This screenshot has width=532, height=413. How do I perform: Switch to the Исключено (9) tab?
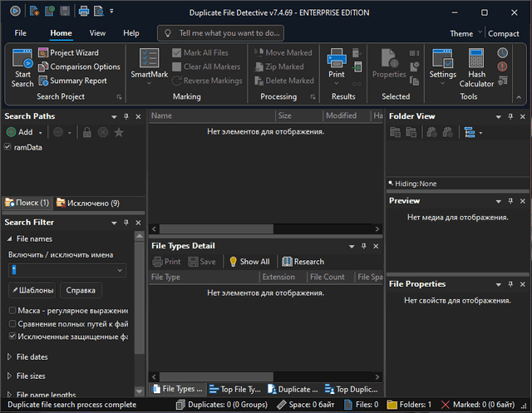pyautogui.click(x=88, y=203)
